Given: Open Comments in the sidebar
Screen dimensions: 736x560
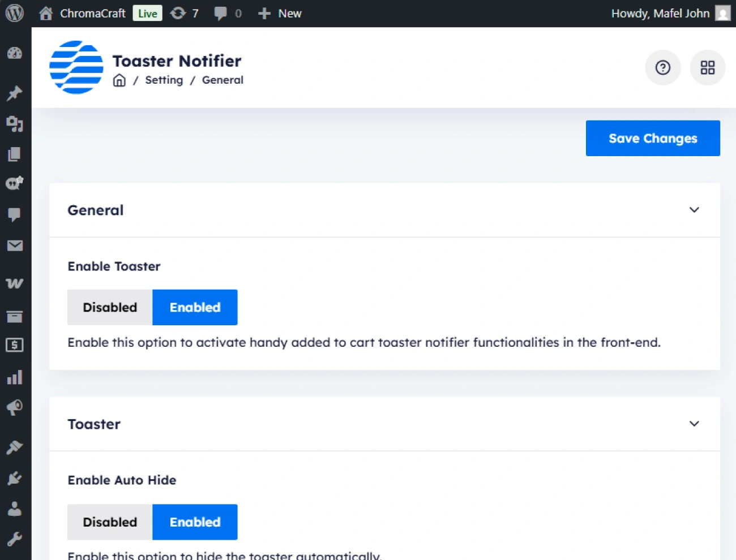Looking at the screenshot, I should 15,214.
